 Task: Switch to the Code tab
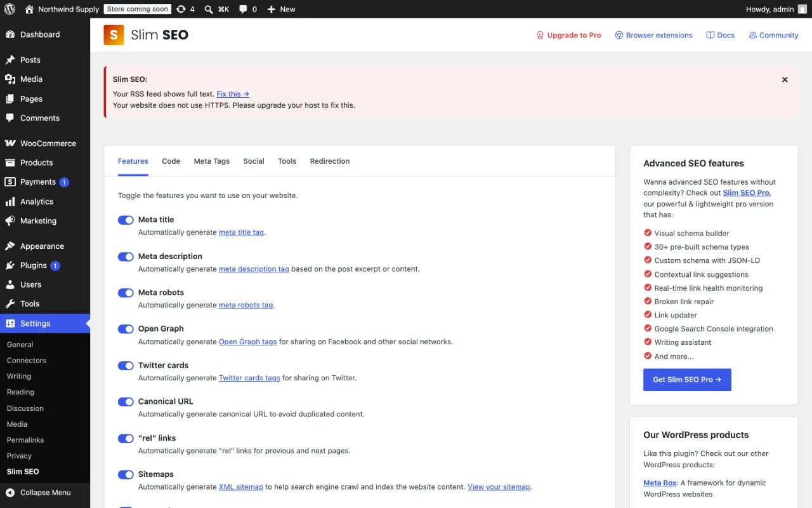click(x=171, y=161)
